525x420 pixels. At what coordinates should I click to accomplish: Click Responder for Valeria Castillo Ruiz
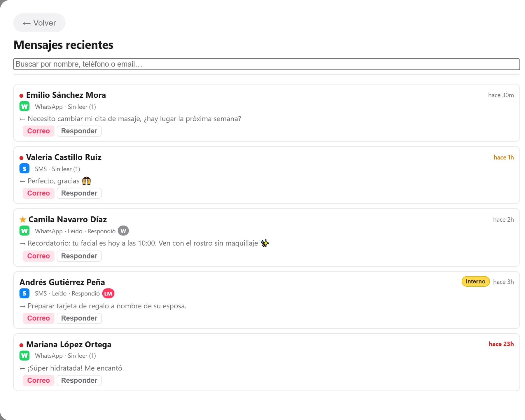coord(79,193)
